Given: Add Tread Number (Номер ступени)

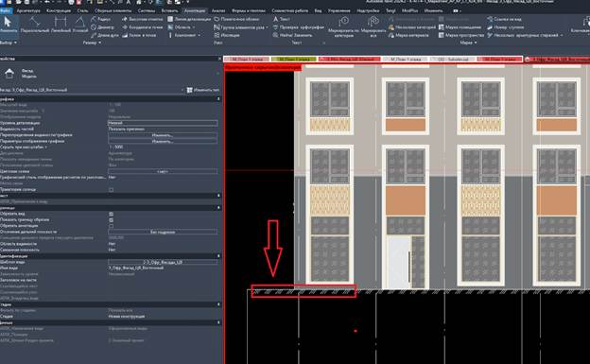Looking at the screenshot, I should [x=505, y=27].
